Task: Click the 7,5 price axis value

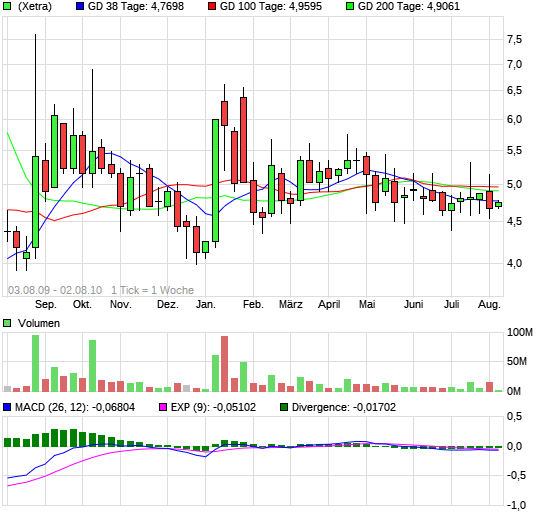Action: (514, 39)
